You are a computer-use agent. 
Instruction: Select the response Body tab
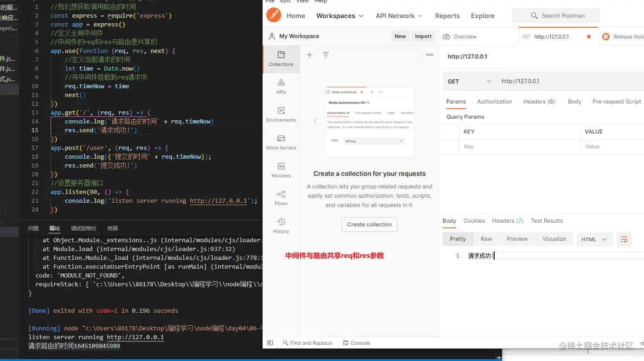click(x=449, y=221)
